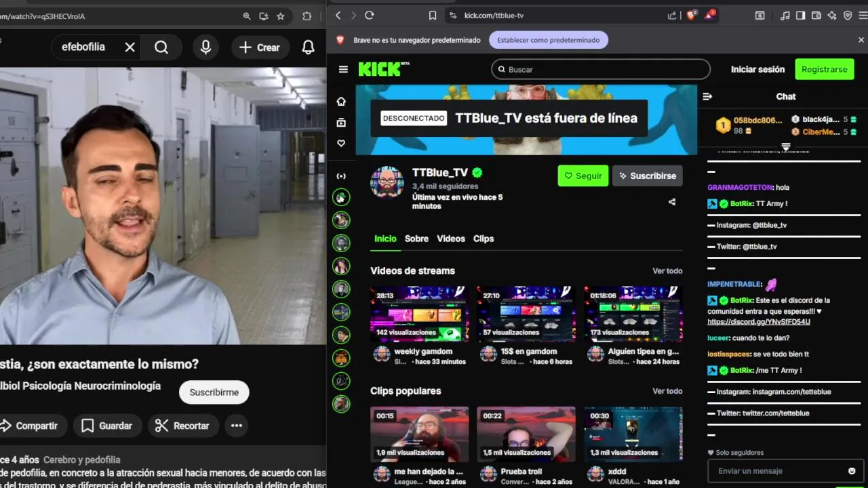This screenshot has height=488, width=868.
Task: Collapse the chat panel with arrow icon
Action: coord(707,96)
